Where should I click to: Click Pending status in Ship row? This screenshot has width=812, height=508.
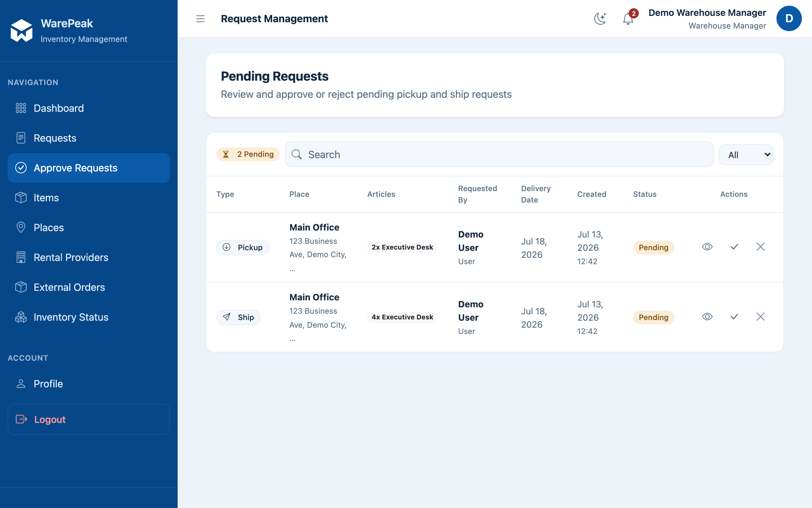[x=653, y=317]
